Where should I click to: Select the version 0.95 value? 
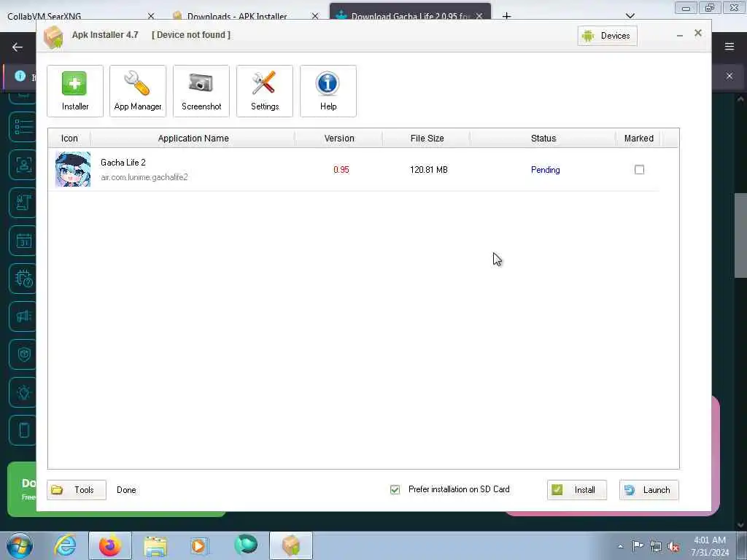[341, 169]
